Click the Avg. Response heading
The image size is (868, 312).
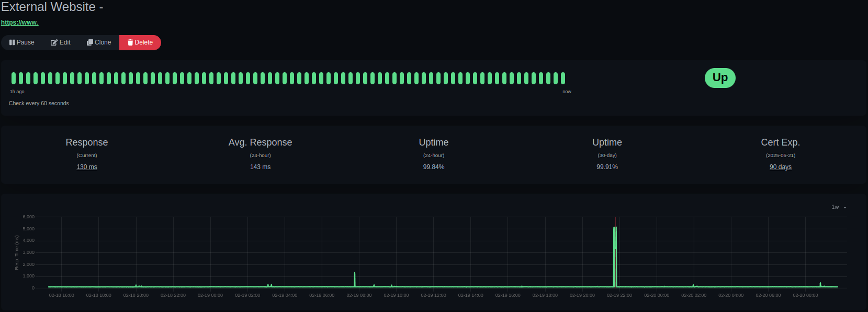(260, 142)
